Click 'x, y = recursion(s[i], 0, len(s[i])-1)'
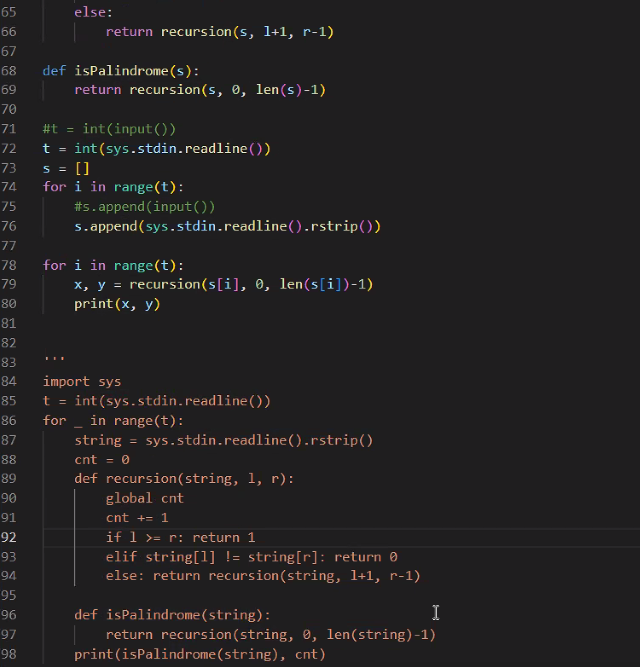 [x=224, y=284]
